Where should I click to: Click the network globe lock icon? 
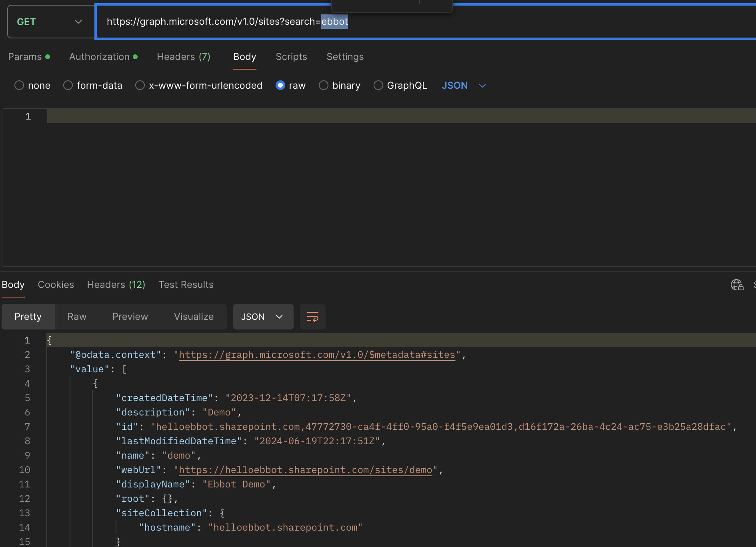(736, 285)
